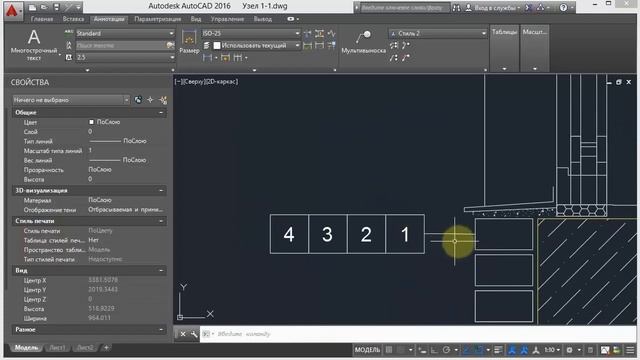
Task: Open the Standard text style dropdown
Action: tap(125, 33)
